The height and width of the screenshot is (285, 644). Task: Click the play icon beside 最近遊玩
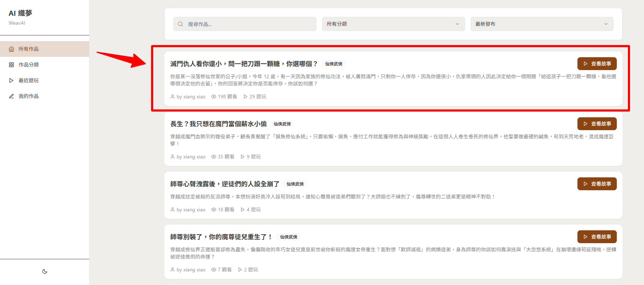click(11, 80)
